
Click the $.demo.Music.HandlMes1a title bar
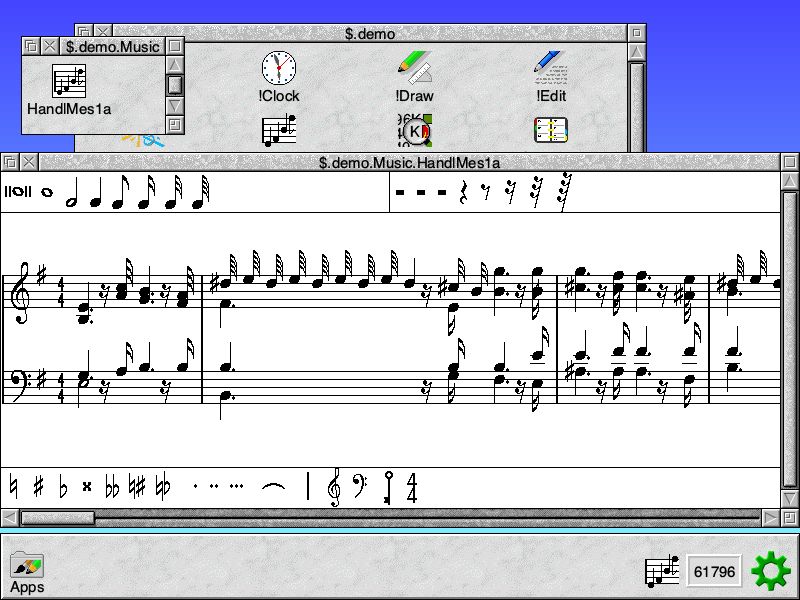(409, 163)
